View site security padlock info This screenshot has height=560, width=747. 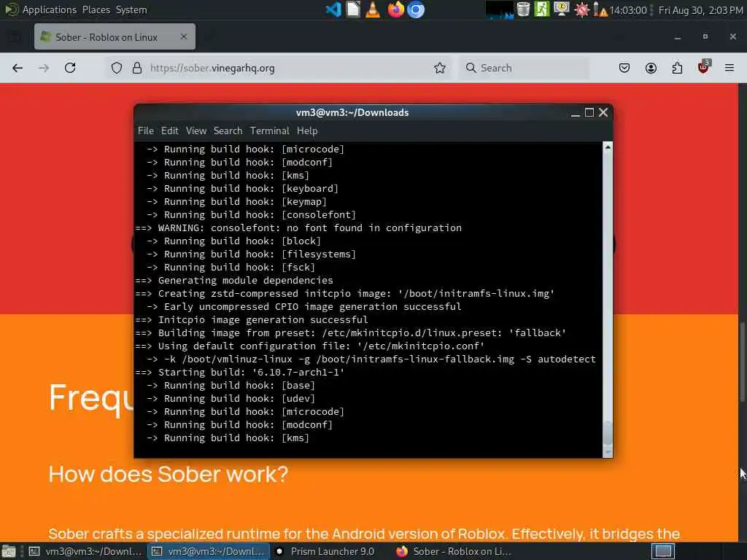tap(137, 68)
